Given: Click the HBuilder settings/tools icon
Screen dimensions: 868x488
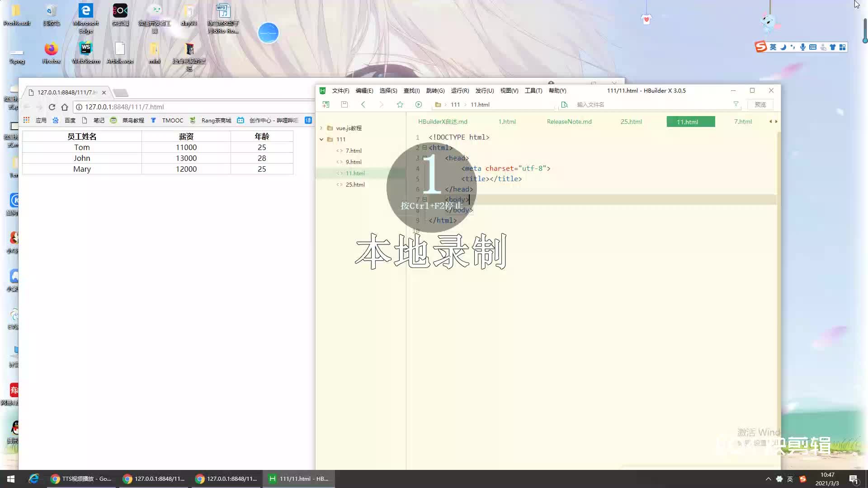Looking at the screenshot, I should point(533,90).
